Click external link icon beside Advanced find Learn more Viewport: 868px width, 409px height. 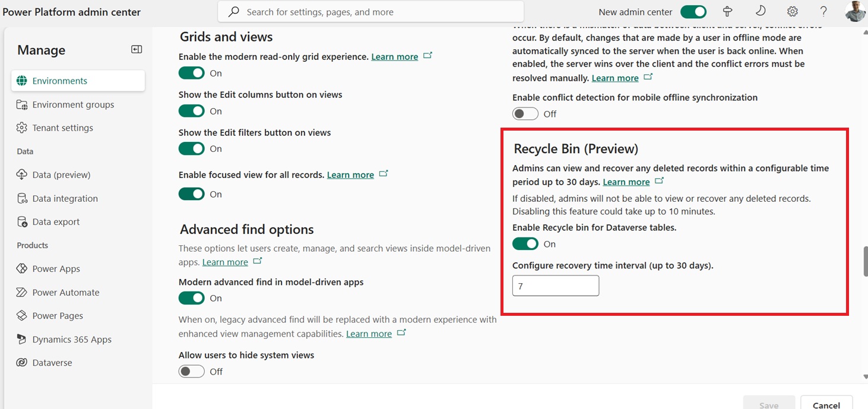(x=257, y=261)
